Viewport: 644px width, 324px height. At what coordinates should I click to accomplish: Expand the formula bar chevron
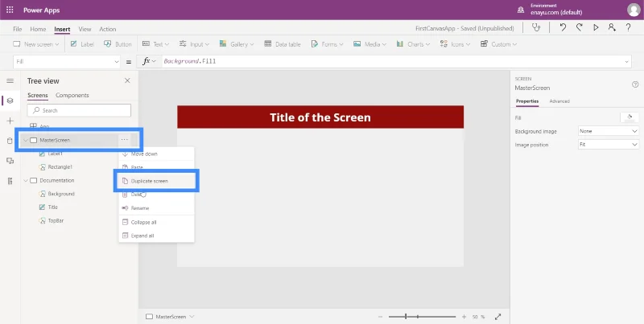[627, 62]
